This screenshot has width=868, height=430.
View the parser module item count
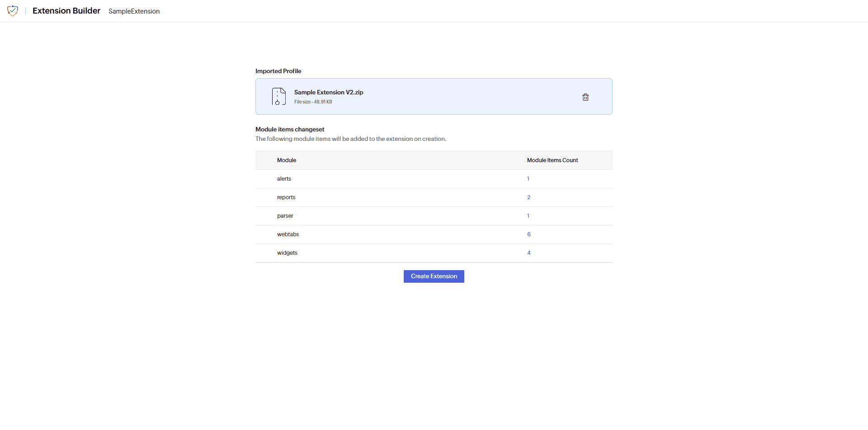pos(528,216)
